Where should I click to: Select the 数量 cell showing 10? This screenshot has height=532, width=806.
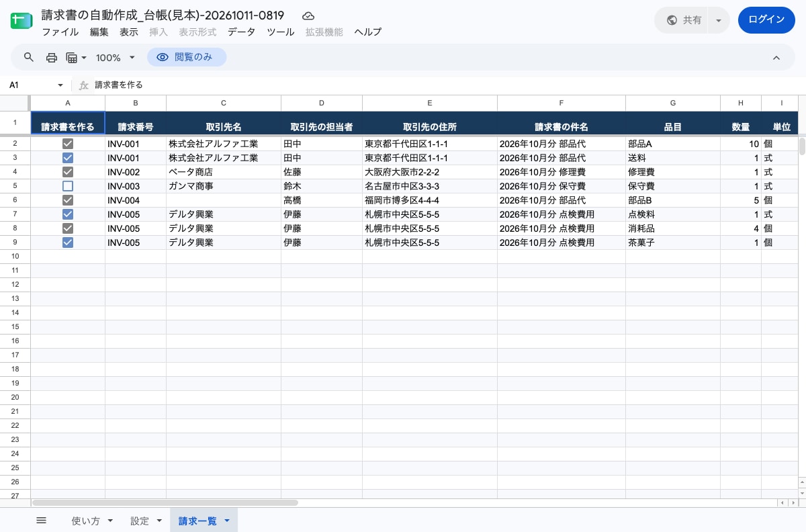[741, 144]
